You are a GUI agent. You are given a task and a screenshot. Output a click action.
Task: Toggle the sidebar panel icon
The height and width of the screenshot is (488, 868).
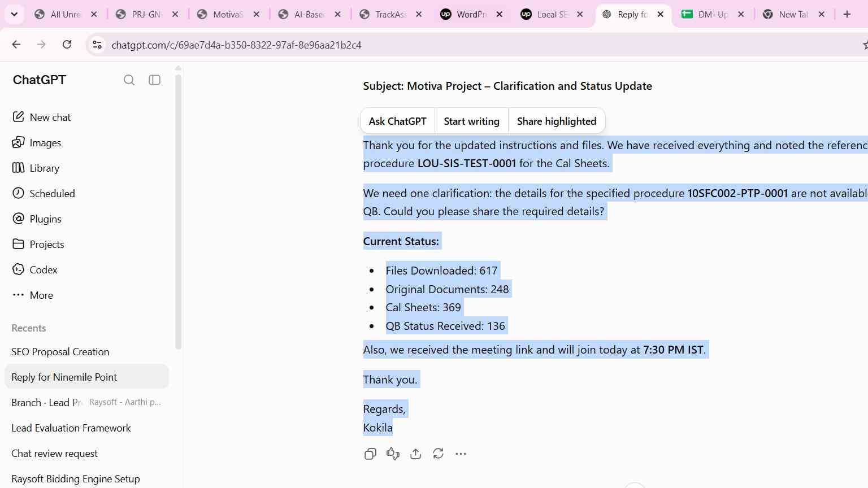point(154,80)
